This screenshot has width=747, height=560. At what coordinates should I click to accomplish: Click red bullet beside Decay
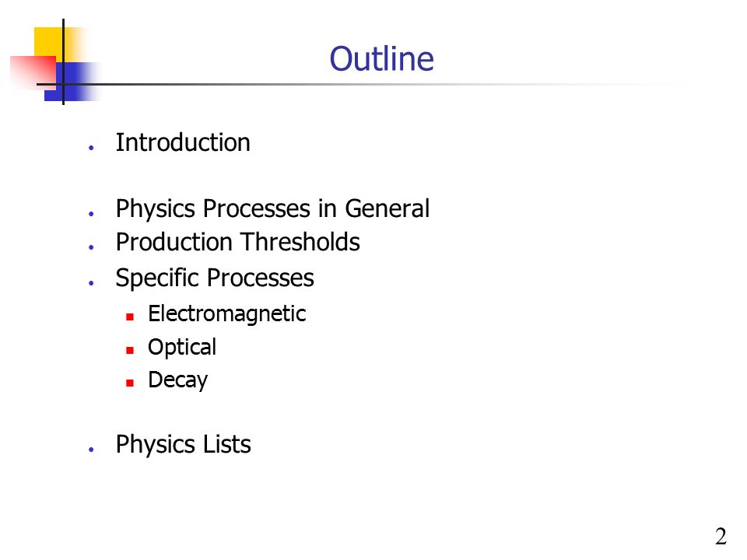130,383
